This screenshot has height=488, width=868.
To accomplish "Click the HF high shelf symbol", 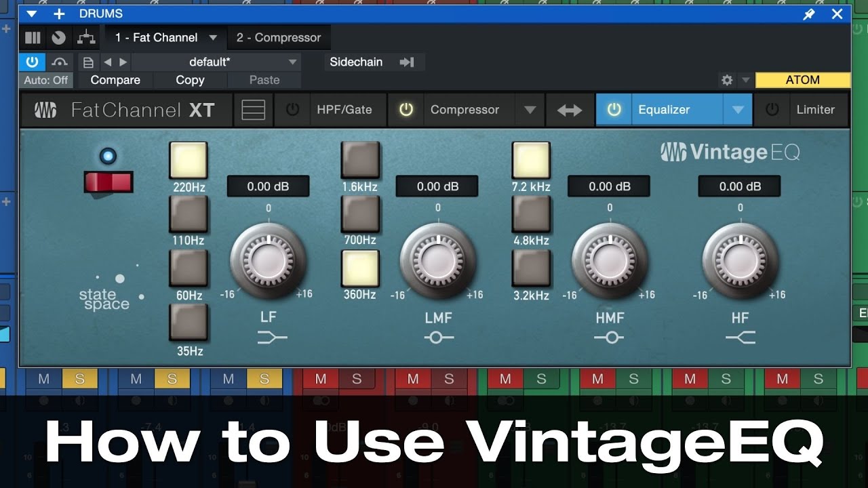I will [740, 337].
